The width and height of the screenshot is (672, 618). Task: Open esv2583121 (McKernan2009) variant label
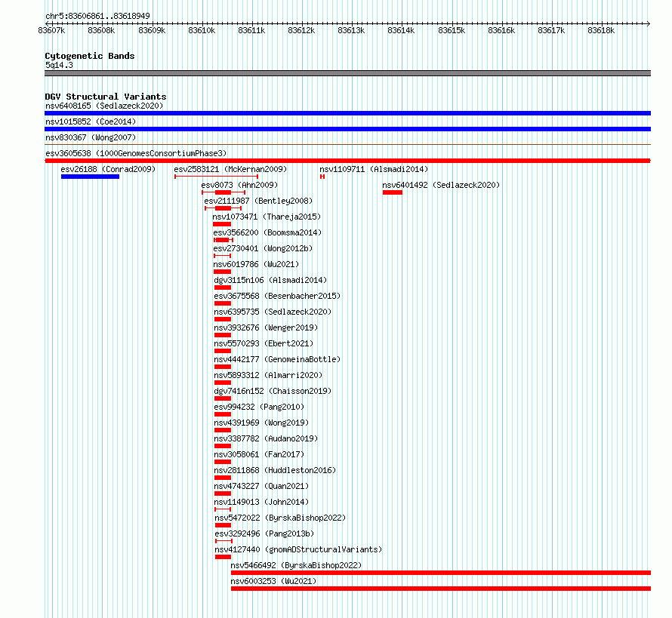click(x=230, y=169)
